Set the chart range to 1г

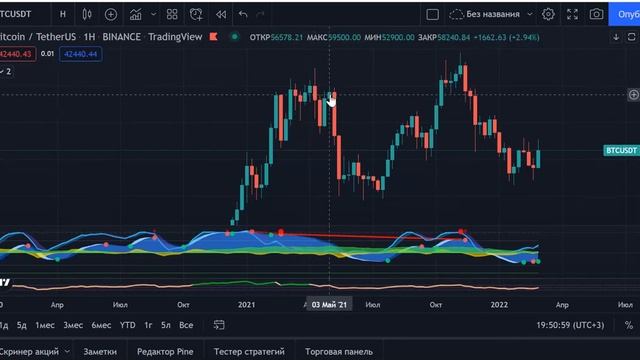pos(148,325)
